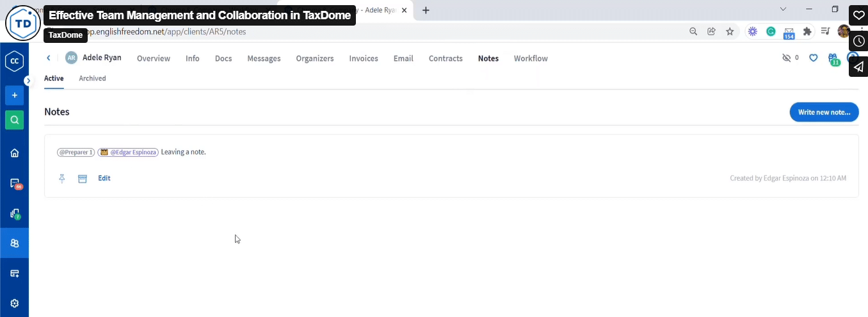The height and width of the screenshot is (317, 868).
Task: Click the Grammarly extension icon
Action: click(x=771, y=31)
